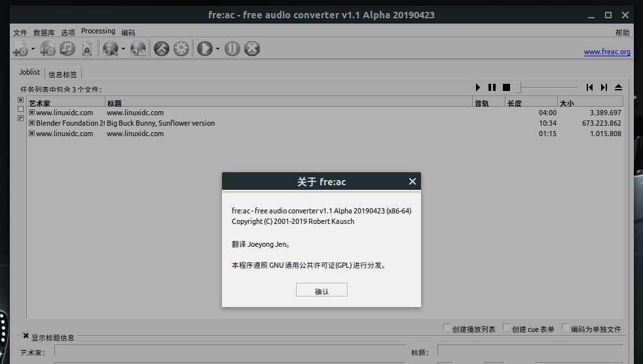Stop encoding with toolbar X icon
643x364 pixels.
click(x=252, y=49)
